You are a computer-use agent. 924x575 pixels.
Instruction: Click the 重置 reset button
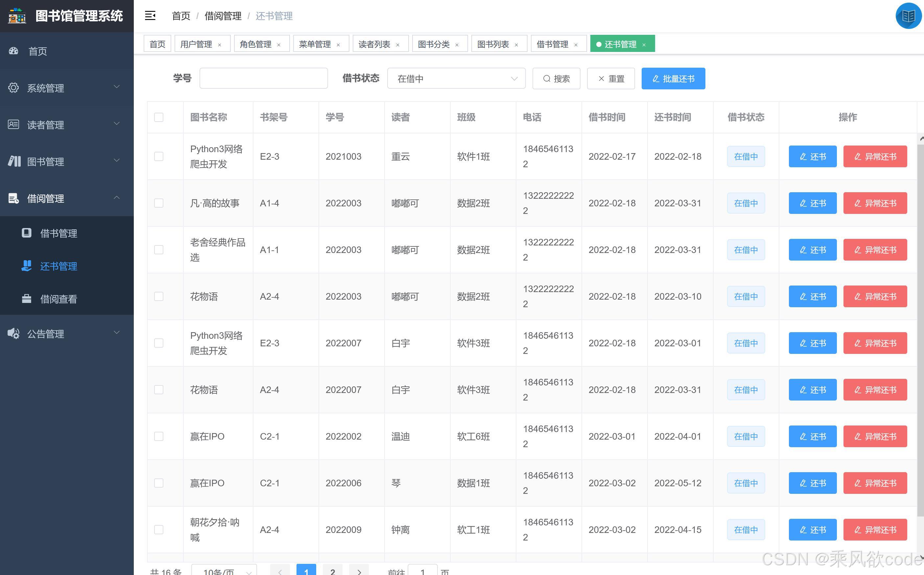coord(610,78)
